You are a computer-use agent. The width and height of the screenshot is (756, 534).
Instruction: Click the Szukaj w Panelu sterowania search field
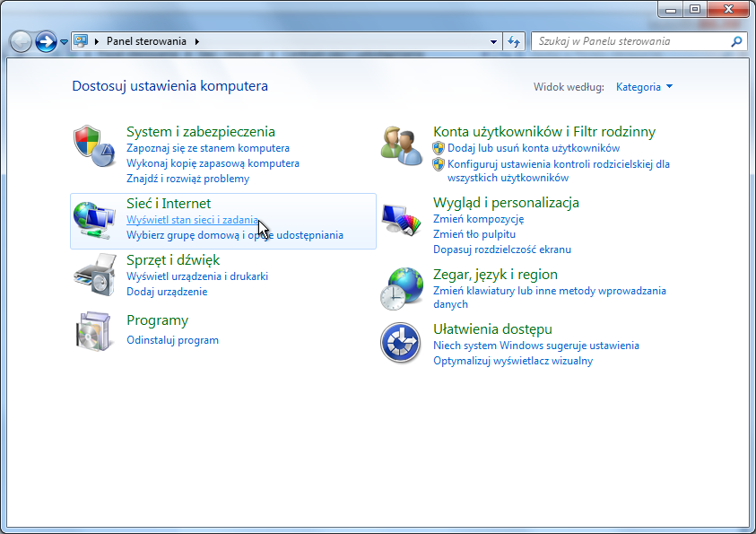630,41
